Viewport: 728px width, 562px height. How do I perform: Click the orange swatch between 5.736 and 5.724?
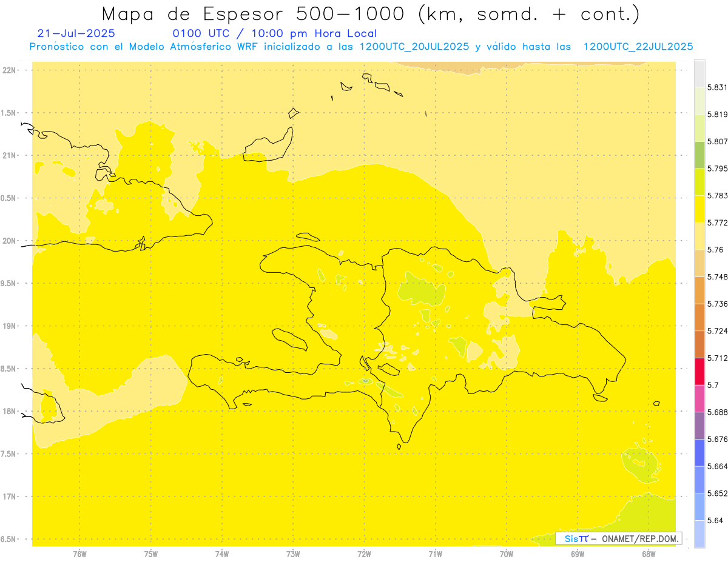(699, 317)
